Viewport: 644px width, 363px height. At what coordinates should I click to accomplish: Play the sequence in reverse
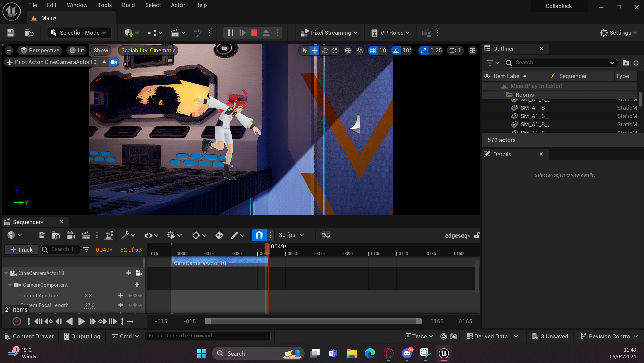click(x=70, y=322)
